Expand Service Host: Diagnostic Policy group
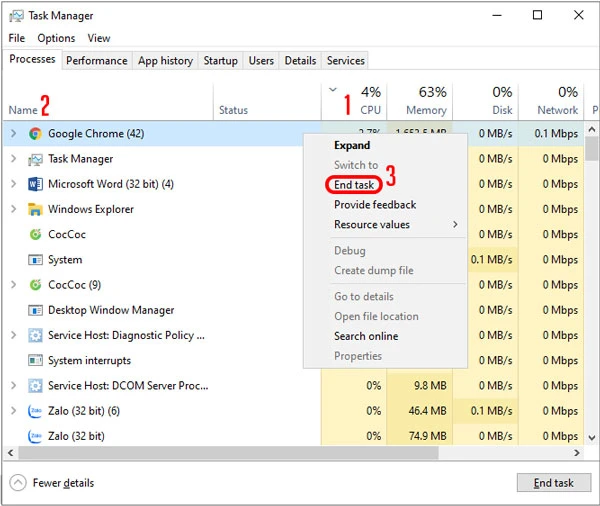600x506 pixels. (x=13, y=335)
